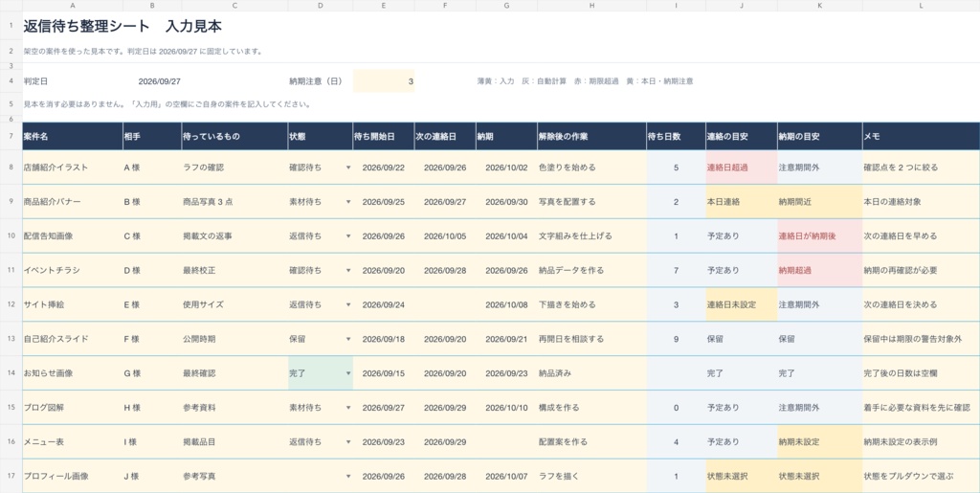Select column H header
980x493 pixels.
591,6
